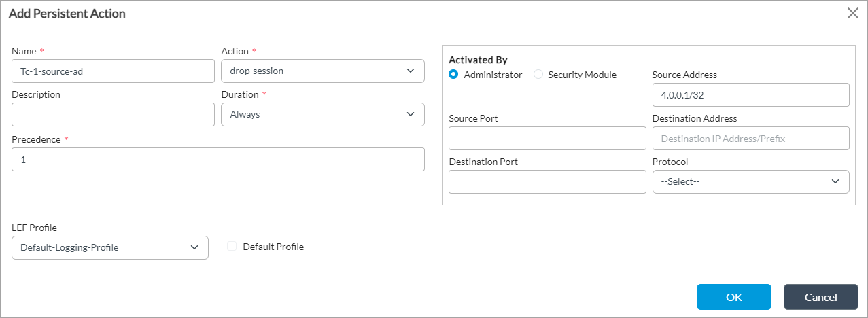Screen dimensions: 868x318
Task: Click the Destination Port input box
Action: [547, 181]
